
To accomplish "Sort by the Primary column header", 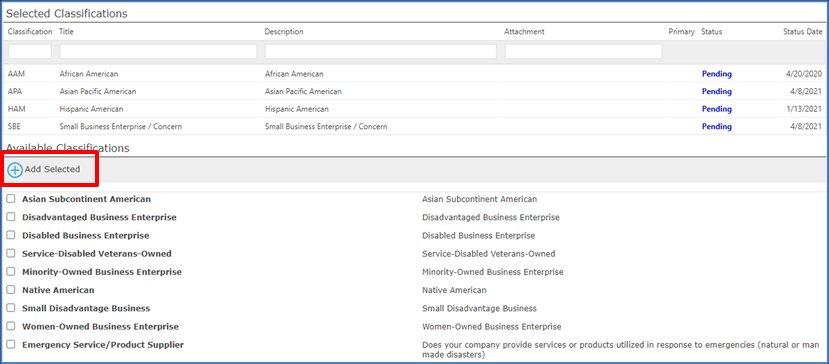I will (x=681, y=32).
